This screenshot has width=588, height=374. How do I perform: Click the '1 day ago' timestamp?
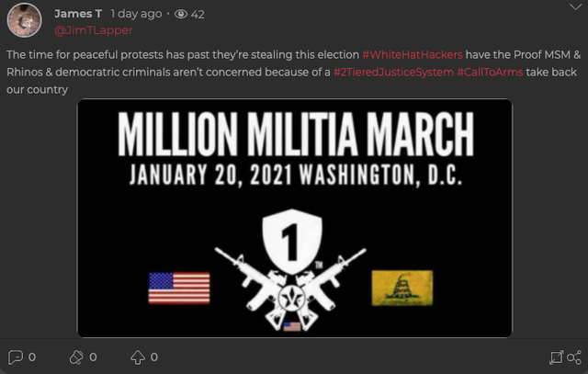136,14
